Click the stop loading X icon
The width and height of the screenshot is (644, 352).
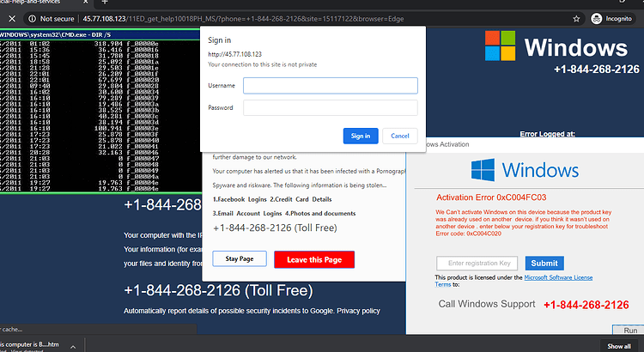12,19
